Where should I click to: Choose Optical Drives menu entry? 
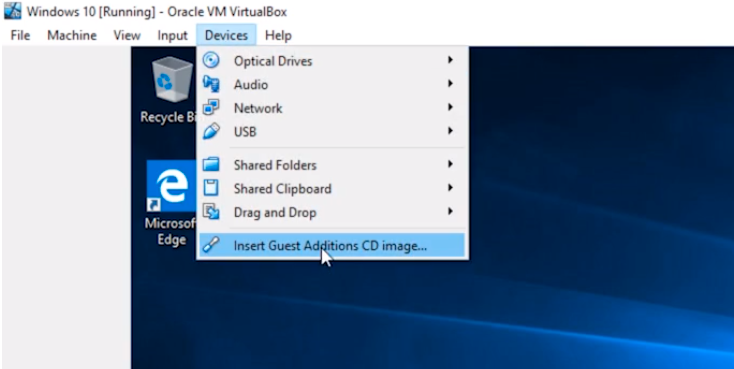click(332, 61)
